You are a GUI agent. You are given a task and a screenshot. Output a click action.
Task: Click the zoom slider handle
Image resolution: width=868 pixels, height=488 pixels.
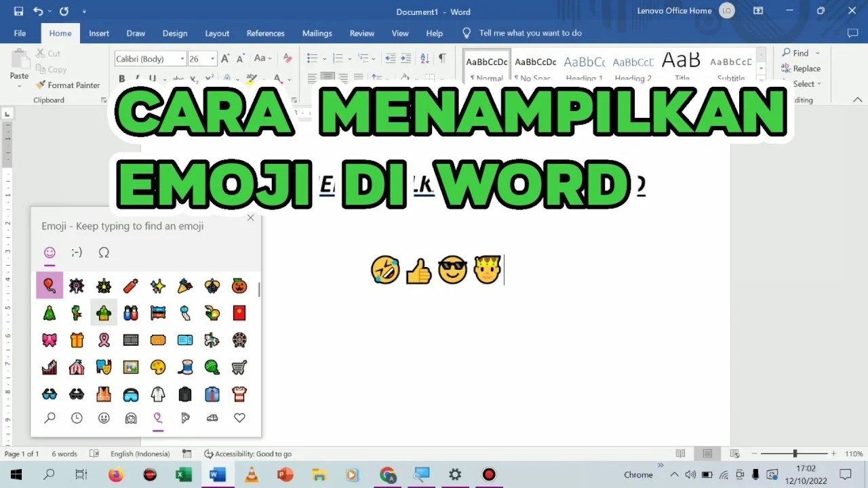click(795, 454)
